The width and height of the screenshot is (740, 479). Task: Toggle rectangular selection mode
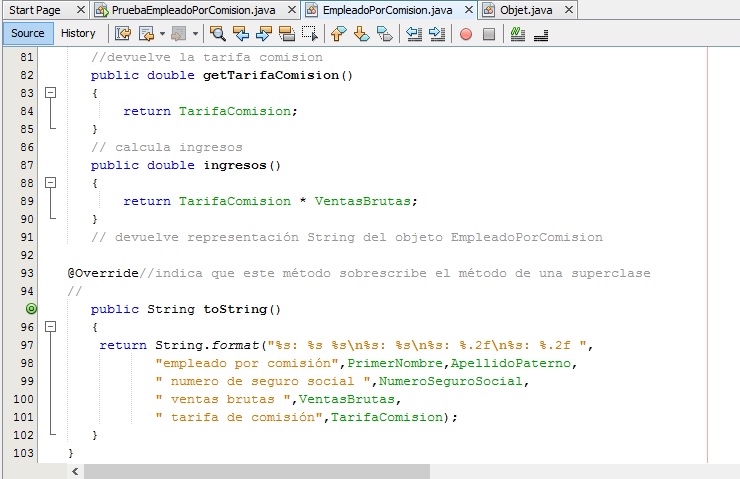point(310,33)
